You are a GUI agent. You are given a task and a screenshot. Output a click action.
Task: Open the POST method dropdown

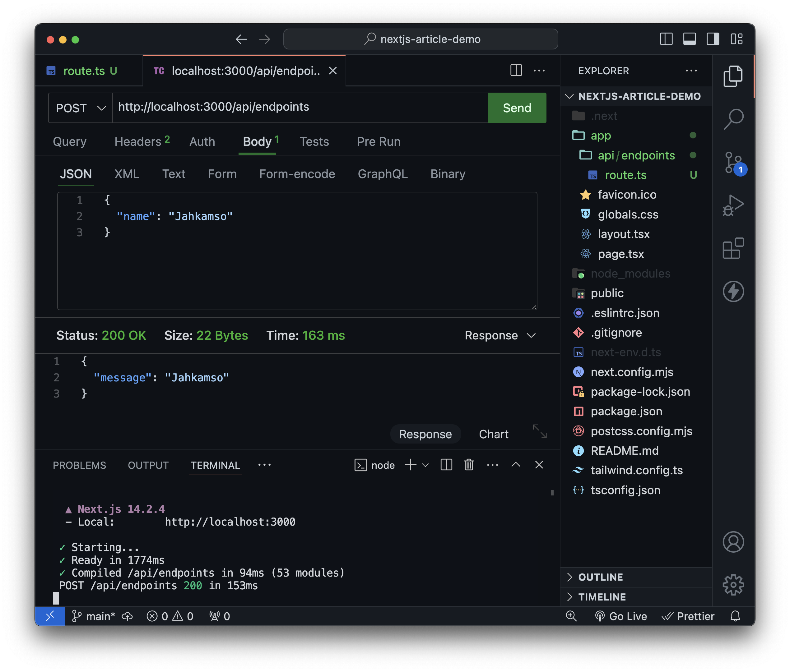coord(81,108)
